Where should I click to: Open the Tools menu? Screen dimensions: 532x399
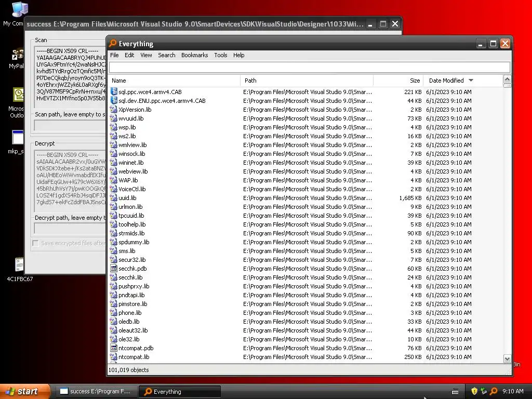(220, 55)
